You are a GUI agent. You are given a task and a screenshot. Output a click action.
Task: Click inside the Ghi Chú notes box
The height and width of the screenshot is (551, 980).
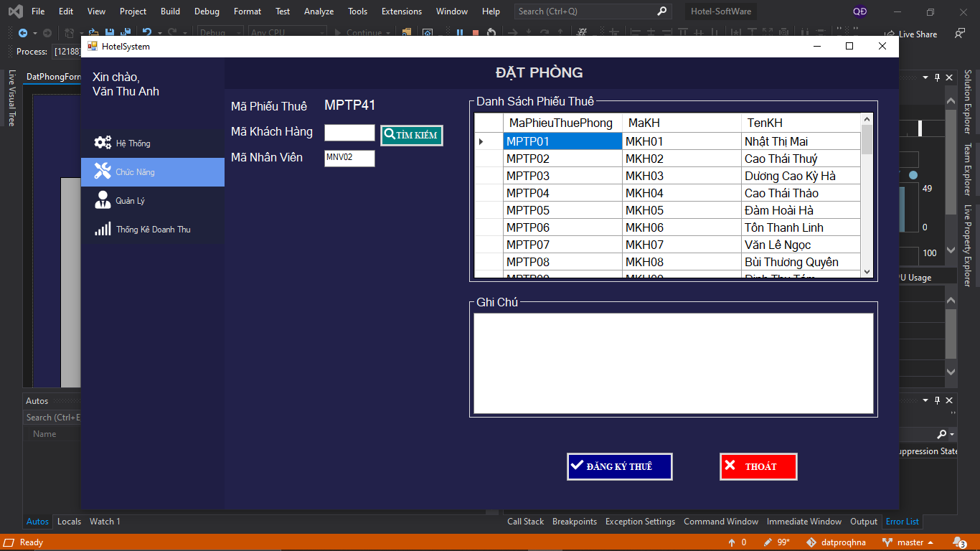pyautogui.click(x=673, y=363)
